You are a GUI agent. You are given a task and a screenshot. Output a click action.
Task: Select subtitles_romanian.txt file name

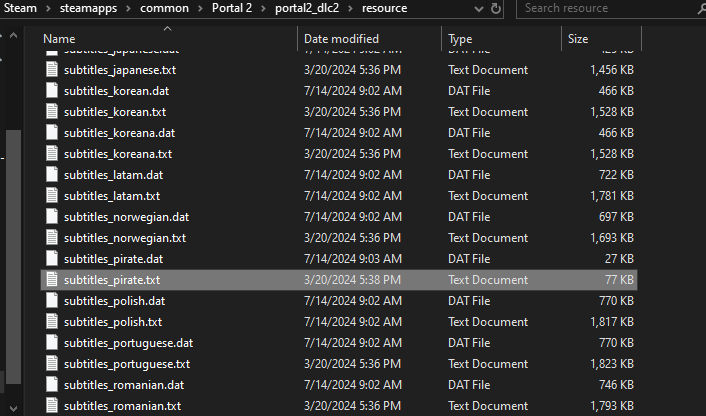pyautogui.click(x=122, y=406)
